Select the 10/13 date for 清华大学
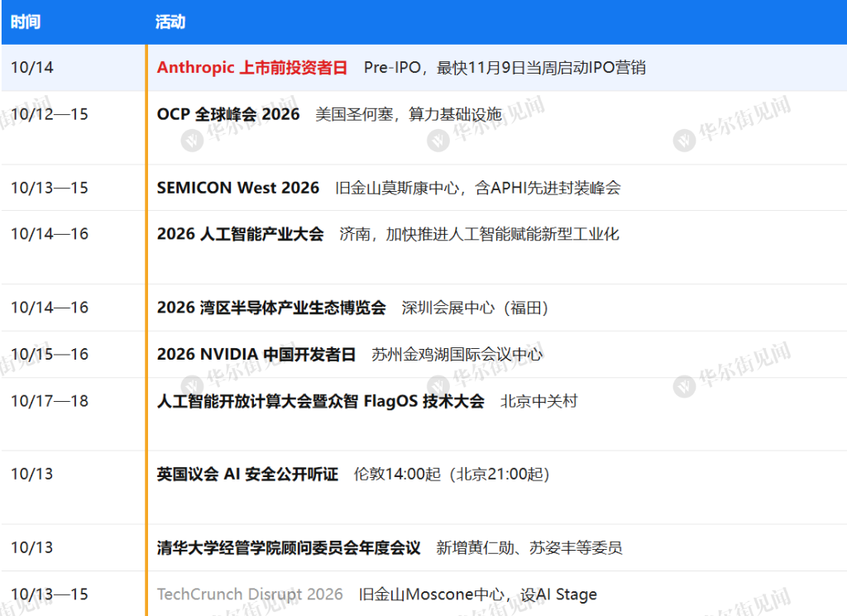The width and height of the screenshot is (847, 616). tap(32, 548)
